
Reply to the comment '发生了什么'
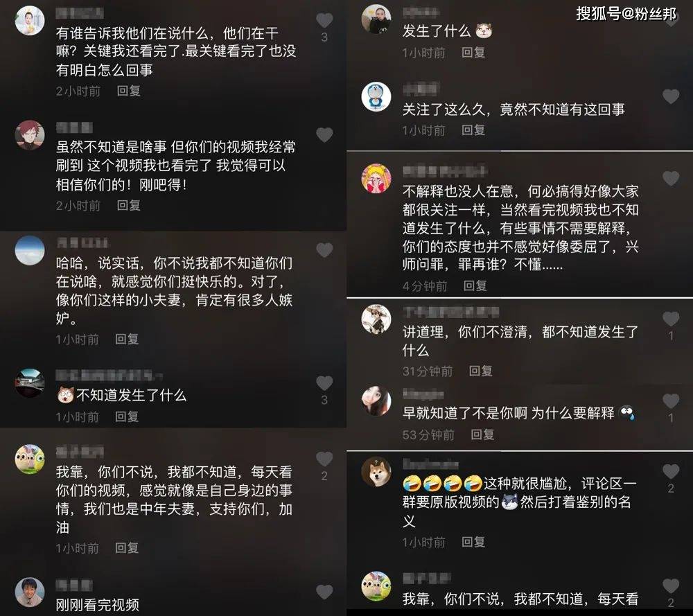click(473, 53)
